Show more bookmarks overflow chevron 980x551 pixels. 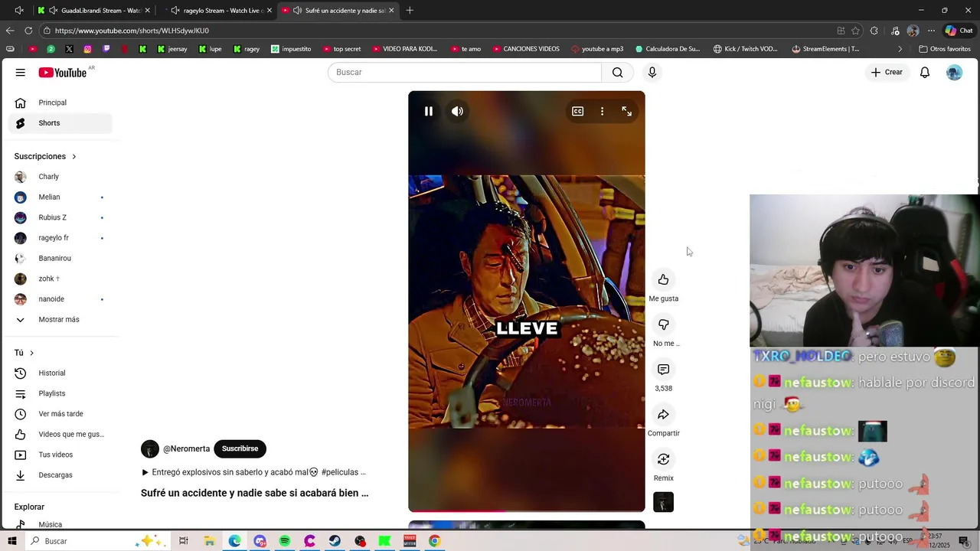[900, 49]
